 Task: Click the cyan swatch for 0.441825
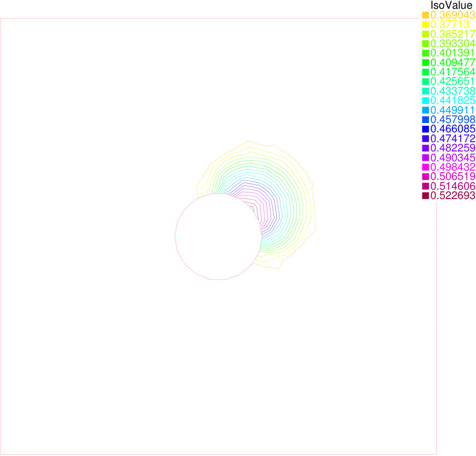(425, 100)
